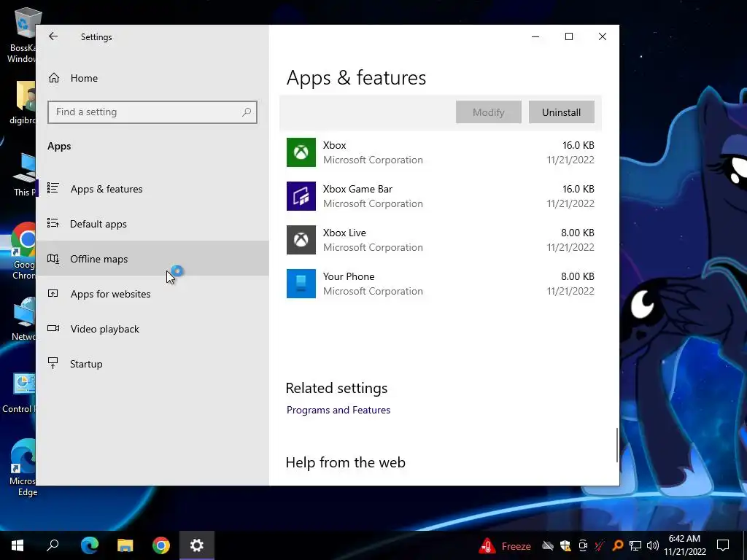The image size is (747, 560).
Task: Click the Startup sidebar icon
Action: [53, 363]
